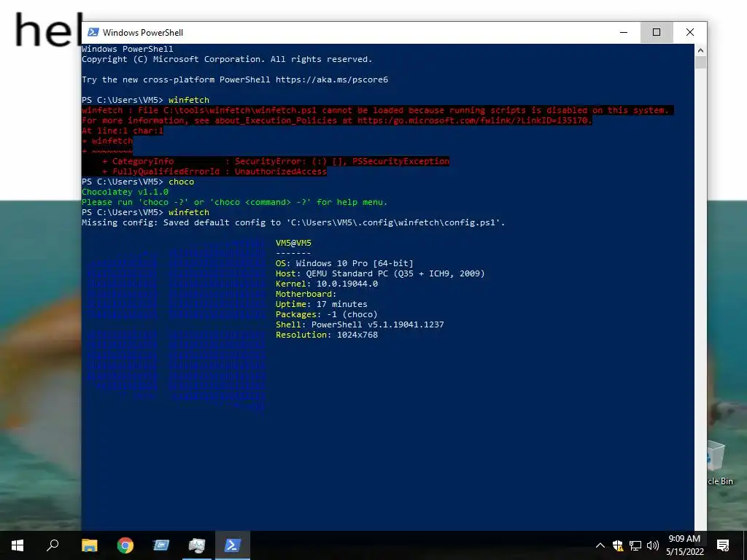Click the 'Packages: -1 (choco)' line

[x=326, y=314]
